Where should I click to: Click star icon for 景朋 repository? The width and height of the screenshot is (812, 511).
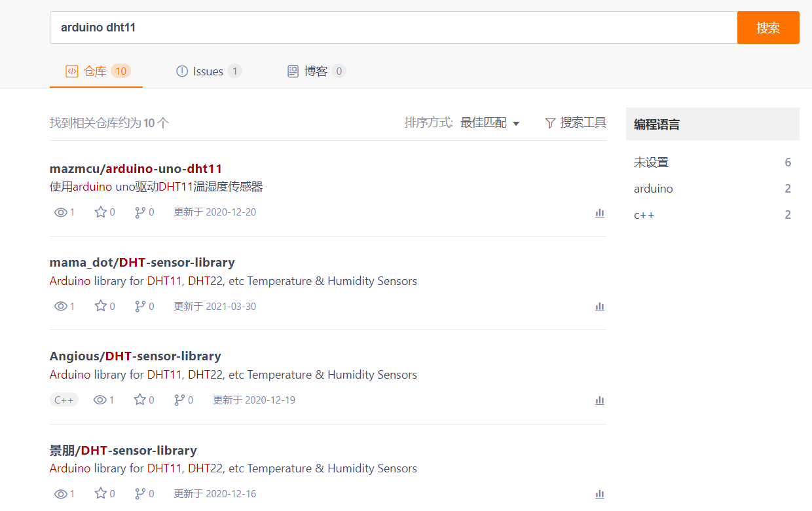[x=100, y=494]
